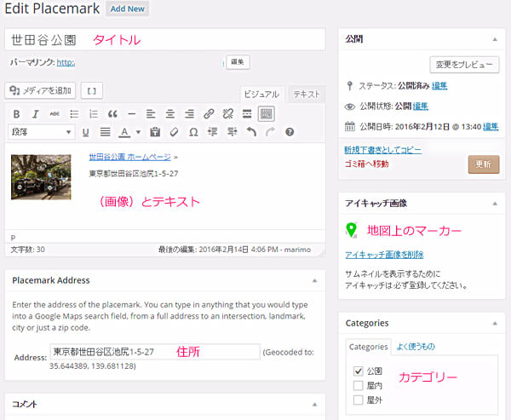Viewport: 511px width, 420px height.
Task: Insert a bulleted list
Action: [x=74, y=114]
